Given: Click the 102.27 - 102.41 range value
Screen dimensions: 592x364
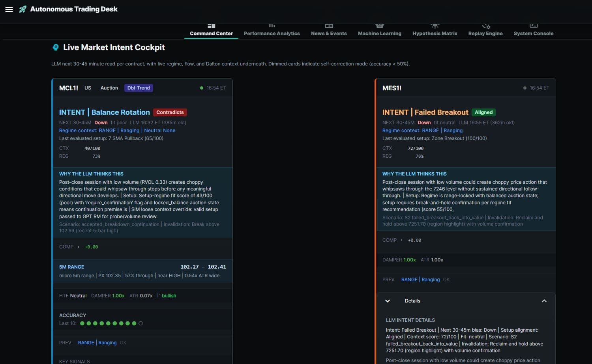Looking at the screenshot, I should tap(203, 267).
